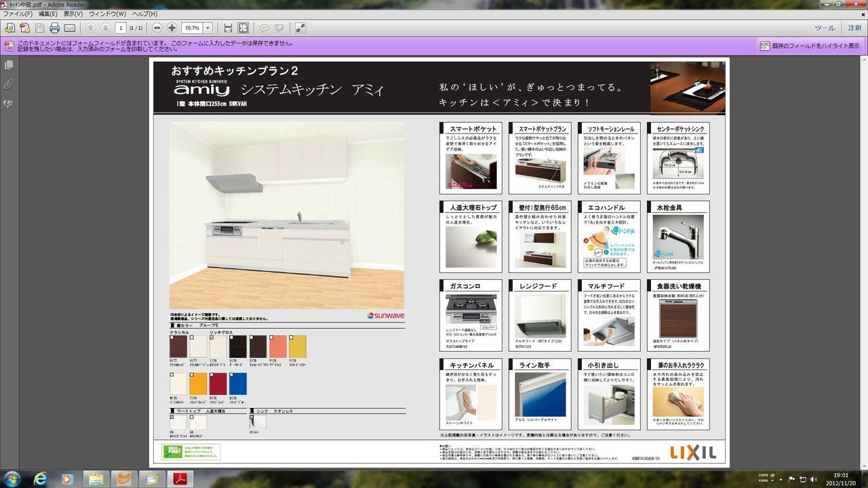Enter read mode with the expand arrows icon
868x488 pixels.
click(x=300, y=28)
